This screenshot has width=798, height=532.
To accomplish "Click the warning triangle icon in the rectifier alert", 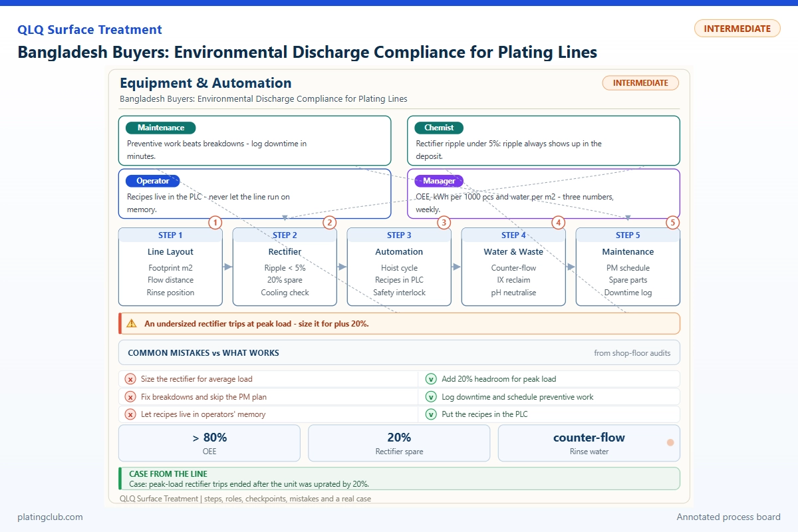I will pyautogui.click(x=132, y=324).
